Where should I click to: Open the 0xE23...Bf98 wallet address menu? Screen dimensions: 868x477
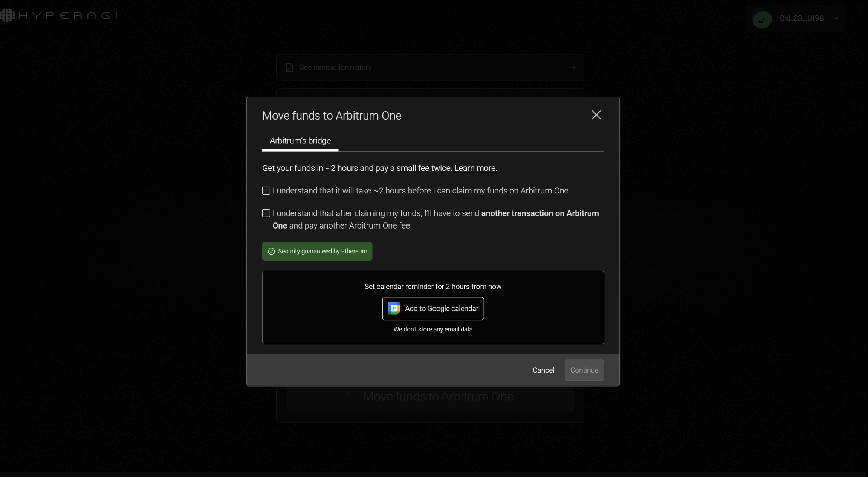coord(801,18)
